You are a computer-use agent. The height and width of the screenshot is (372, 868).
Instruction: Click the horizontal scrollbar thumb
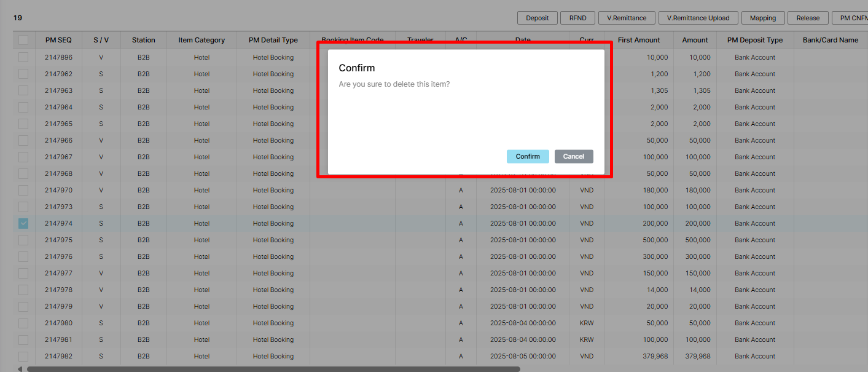[273, 369]
